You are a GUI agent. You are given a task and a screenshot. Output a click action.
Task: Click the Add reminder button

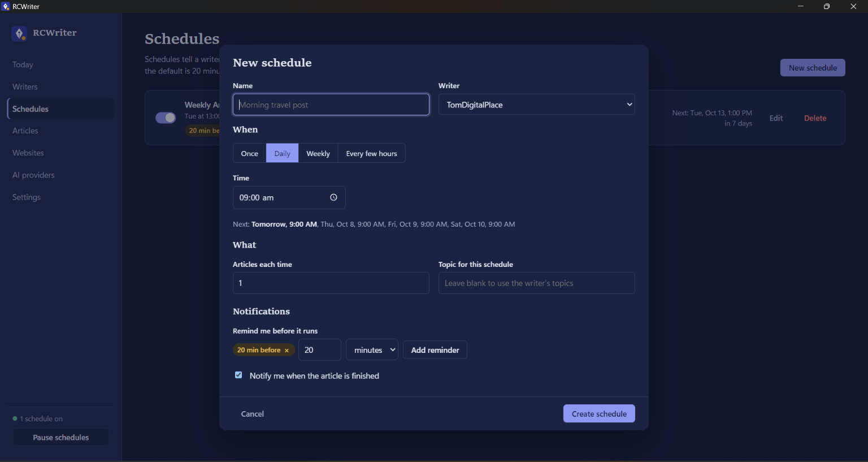[x=435, y=350]
